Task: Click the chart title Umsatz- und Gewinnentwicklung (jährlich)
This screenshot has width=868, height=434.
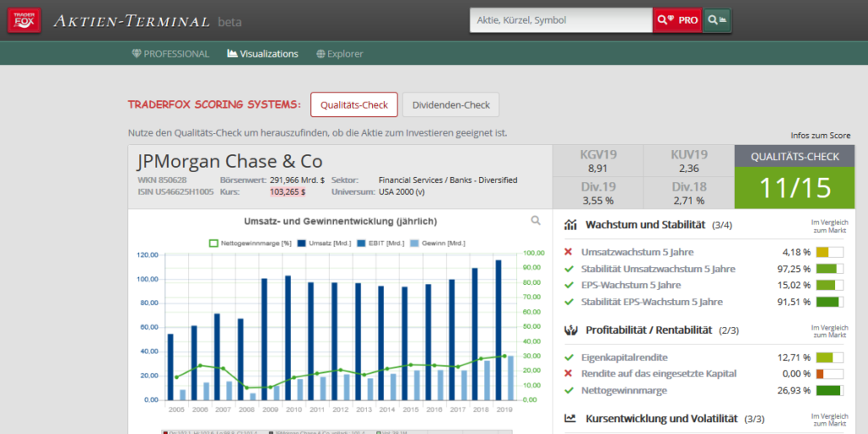Action: click(x=341, y=221)
